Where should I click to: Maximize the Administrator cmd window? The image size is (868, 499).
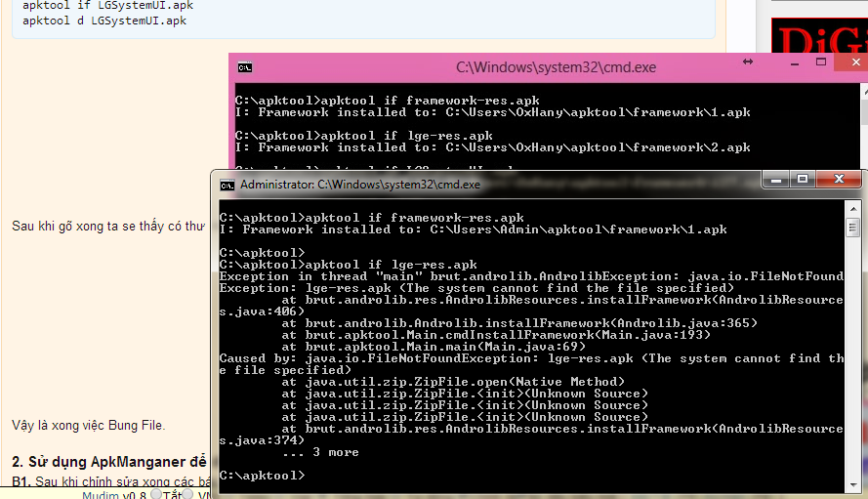click(803, 179)
